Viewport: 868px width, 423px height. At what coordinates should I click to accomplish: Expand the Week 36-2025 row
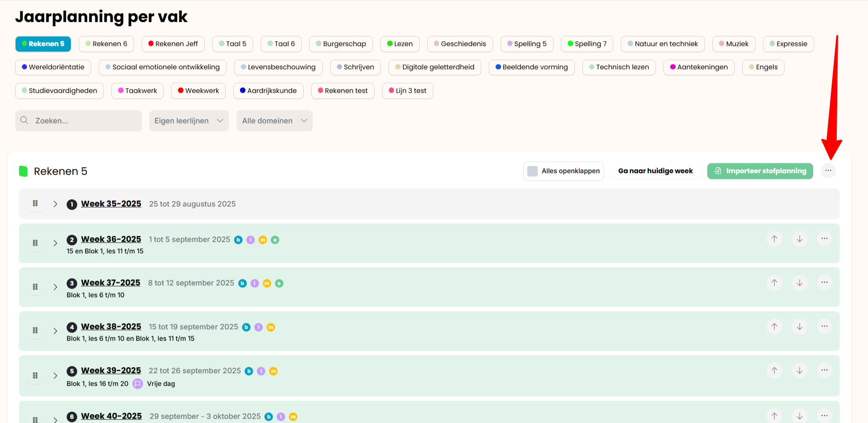pos(55,243)
